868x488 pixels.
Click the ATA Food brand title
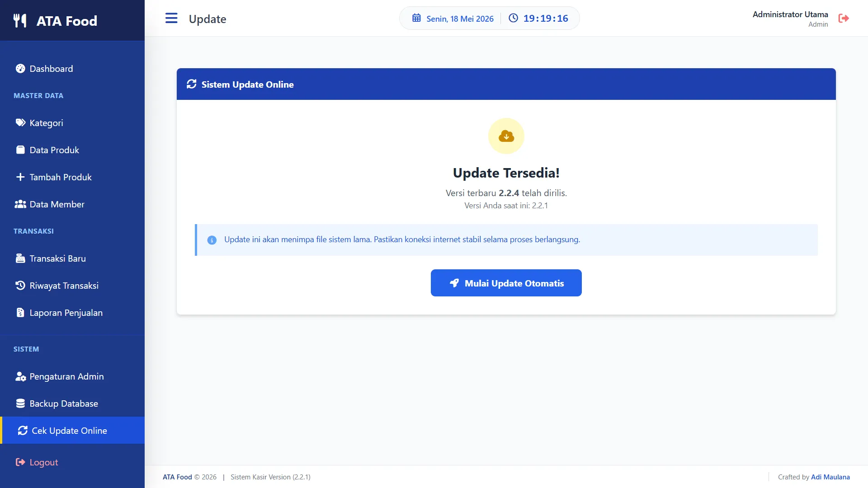click(x=67, y=21)
